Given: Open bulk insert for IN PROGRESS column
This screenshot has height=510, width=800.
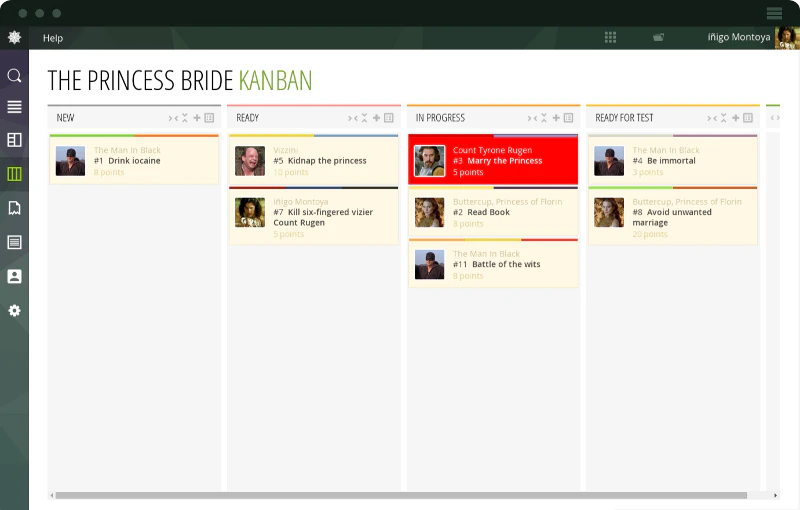Looking at the screenshot, I should (568, 118).
